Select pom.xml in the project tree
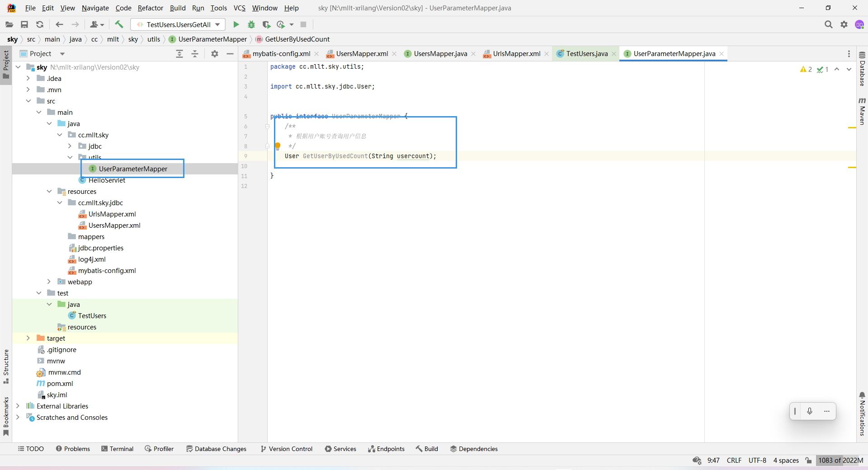 (60, 383)
